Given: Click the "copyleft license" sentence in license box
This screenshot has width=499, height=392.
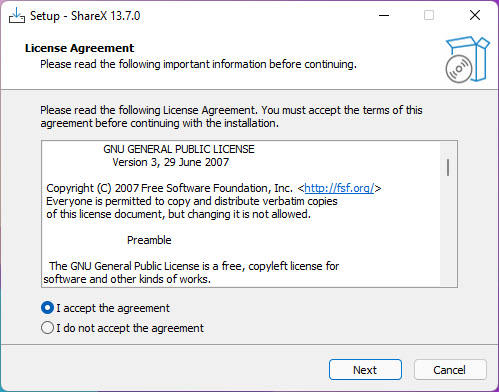Looking at the screenshot, I should pyautogui.click(x=194, y=266).
